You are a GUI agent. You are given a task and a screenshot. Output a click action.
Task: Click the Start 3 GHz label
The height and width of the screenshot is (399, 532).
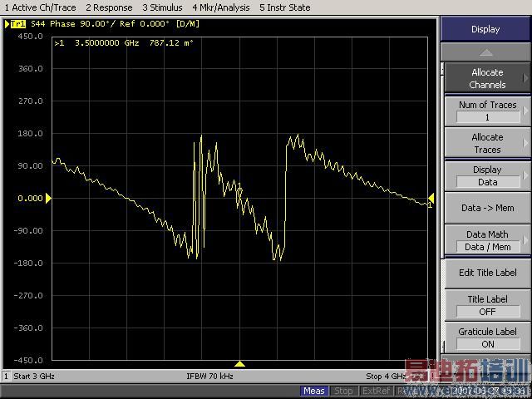pos(34,377)
